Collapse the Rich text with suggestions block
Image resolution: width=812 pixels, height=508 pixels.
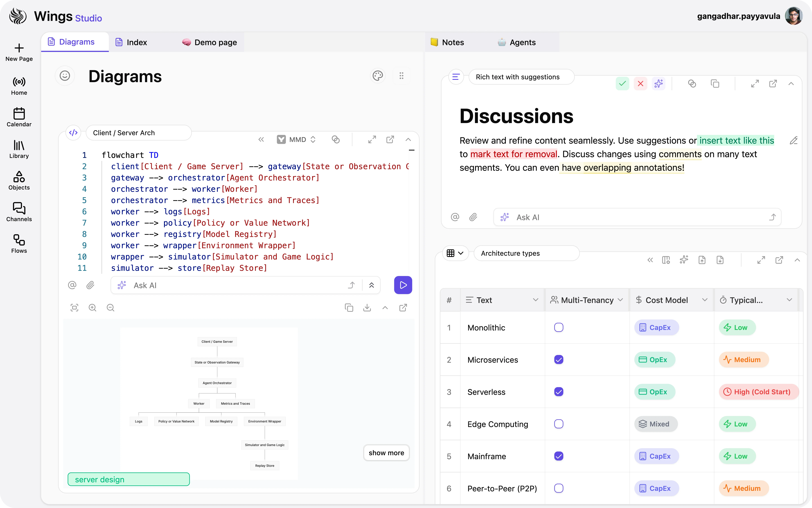tap(791, 84)
